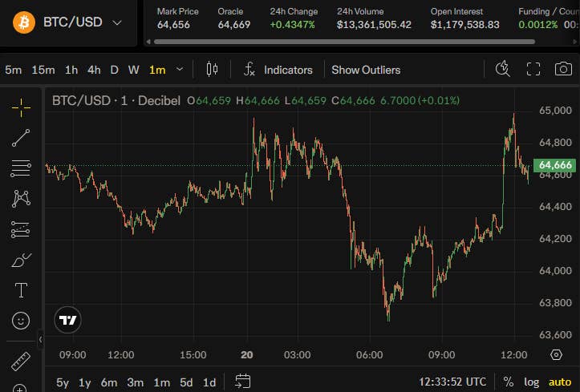This screenshot has width=580, height=392.
Task: Select the XABCD pattern tool
Action: pos(21,199)
